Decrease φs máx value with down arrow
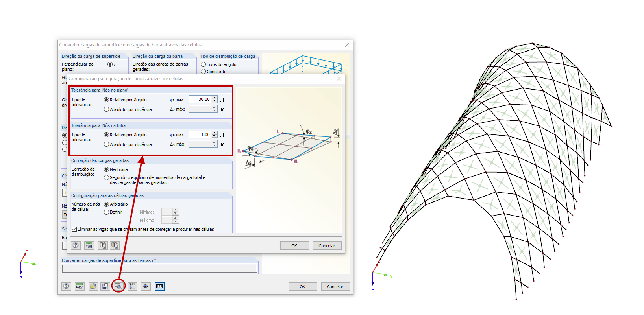Image resolution: width=644 pixels, height=315 pixels. pos(215,136)
